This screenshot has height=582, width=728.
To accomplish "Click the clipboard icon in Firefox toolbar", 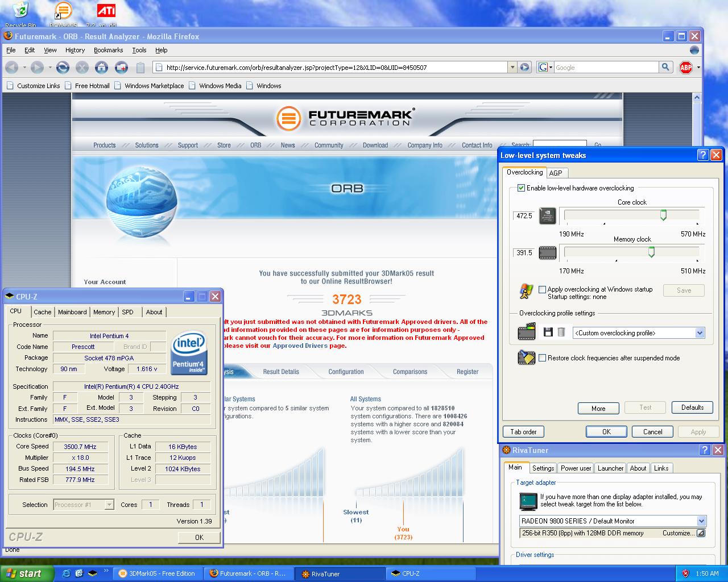I will click(140, 68).
